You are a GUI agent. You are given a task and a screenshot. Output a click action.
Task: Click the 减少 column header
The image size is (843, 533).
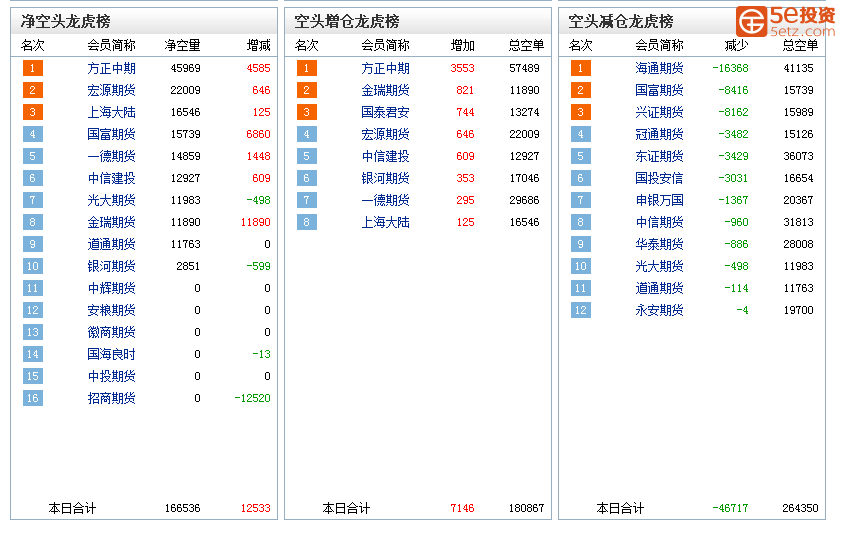click(736, 46)
